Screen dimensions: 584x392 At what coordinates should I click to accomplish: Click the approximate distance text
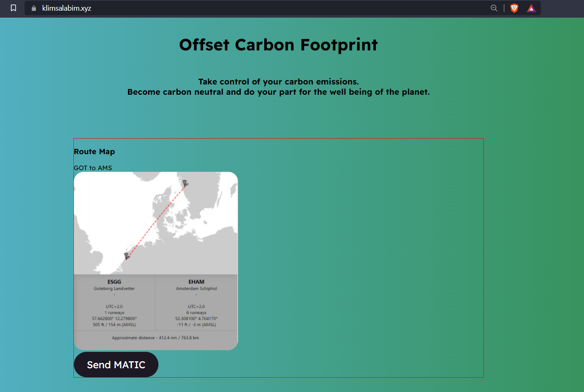(x=156, y=338)
